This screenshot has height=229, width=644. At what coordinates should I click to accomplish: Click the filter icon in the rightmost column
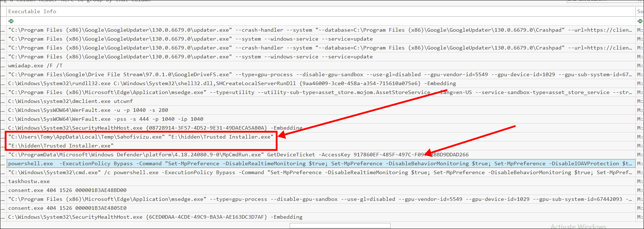click(640, 21)
